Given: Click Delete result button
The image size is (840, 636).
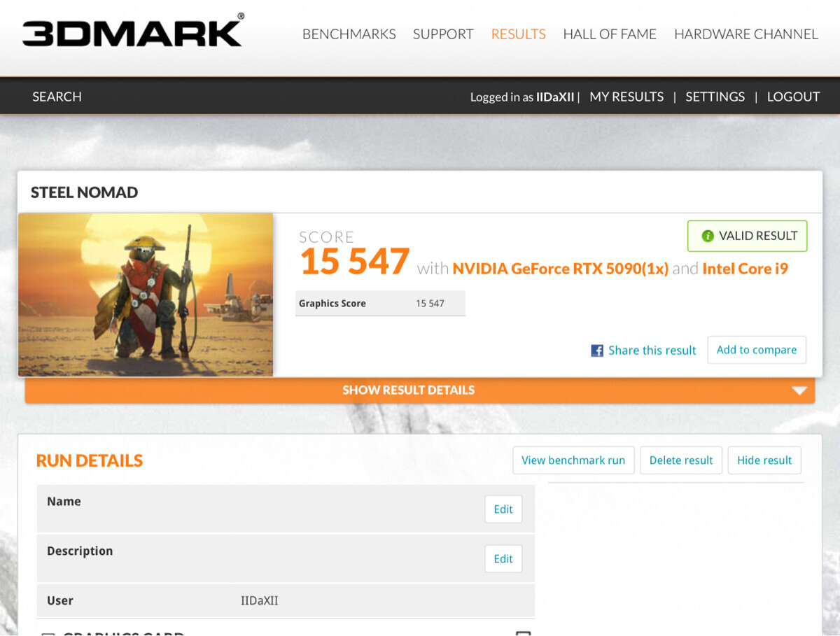Looking at the screenshot, I should (x=681, y=460).
